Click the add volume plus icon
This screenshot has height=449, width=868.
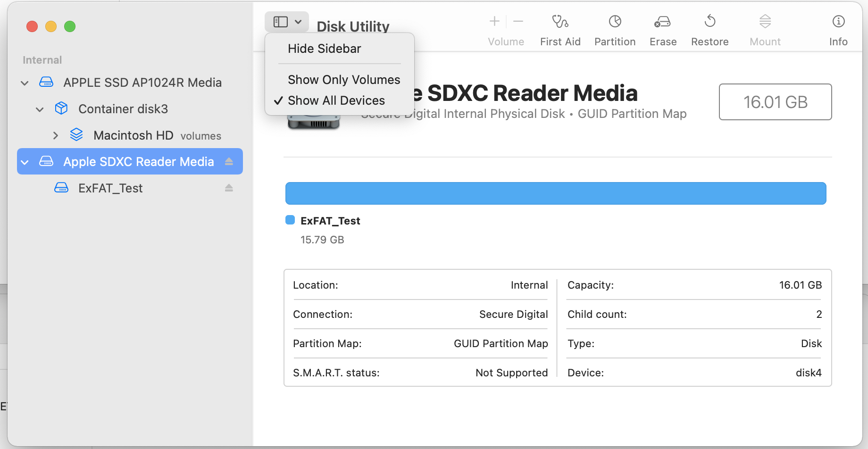coord(494,22)
